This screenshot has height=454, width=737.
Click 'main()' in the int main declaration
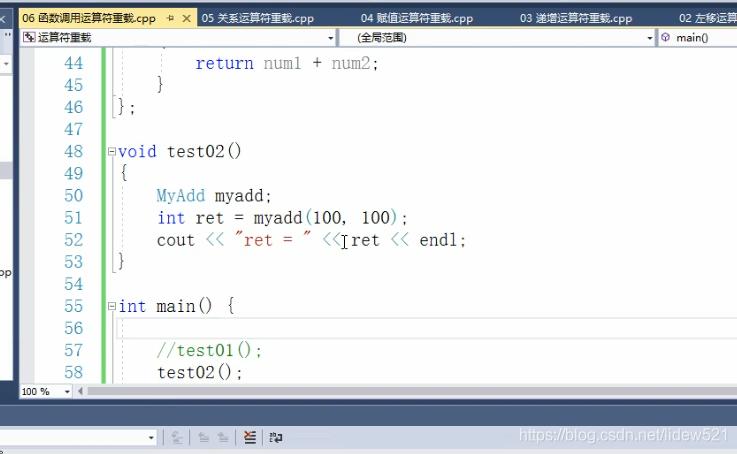[x=184, y=306]
